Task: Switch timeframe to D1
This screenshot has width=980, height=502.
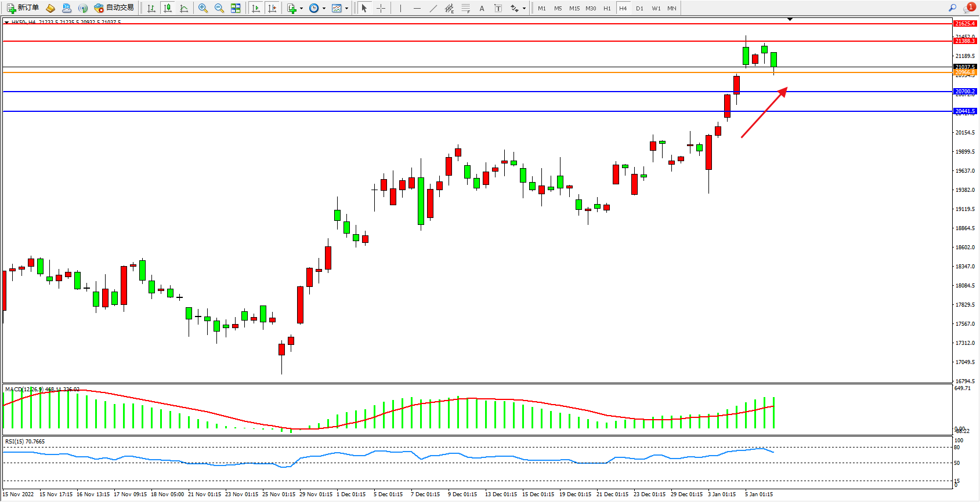Action: coord(639,8)
